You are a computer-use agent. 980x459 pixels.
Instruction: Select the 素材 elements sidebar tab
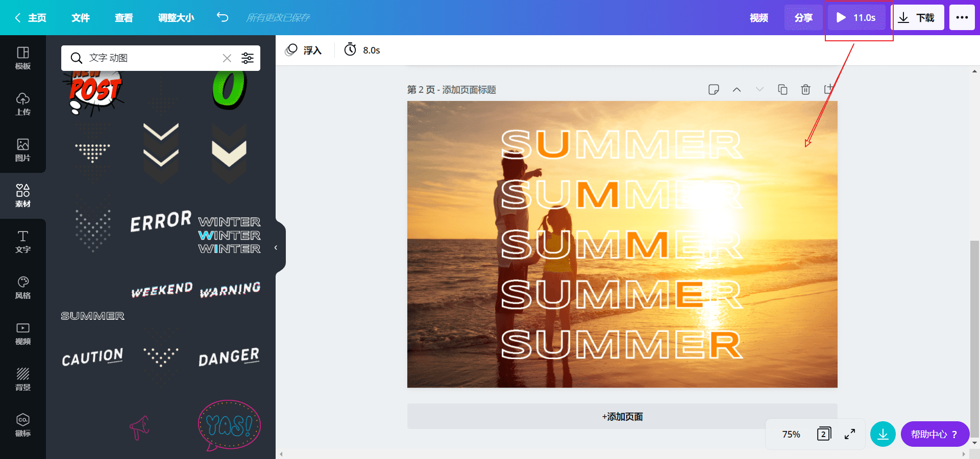tap(23, 196)
